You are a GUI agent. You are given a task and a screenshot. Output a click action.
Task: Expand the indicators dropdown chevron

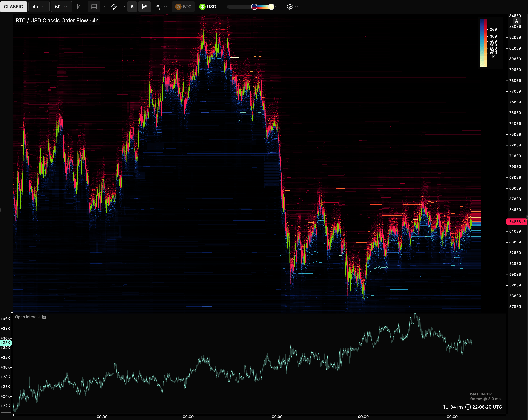(165, 7)
